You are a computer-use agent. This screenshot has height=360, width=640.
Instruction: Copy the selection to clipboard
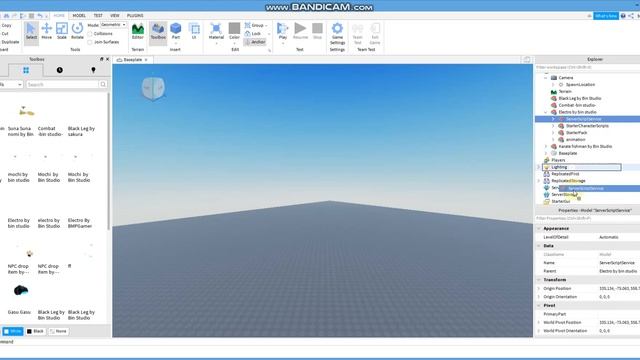point(7,25)
